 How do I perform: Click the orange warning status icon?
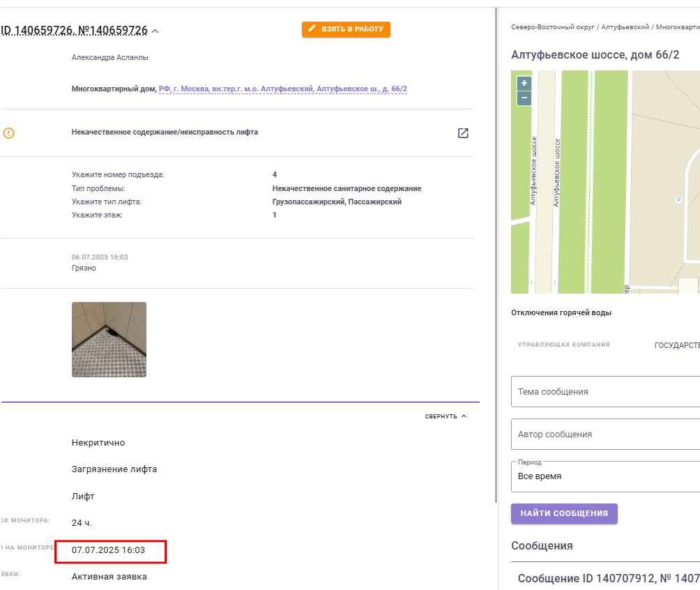tap(9, 133)
